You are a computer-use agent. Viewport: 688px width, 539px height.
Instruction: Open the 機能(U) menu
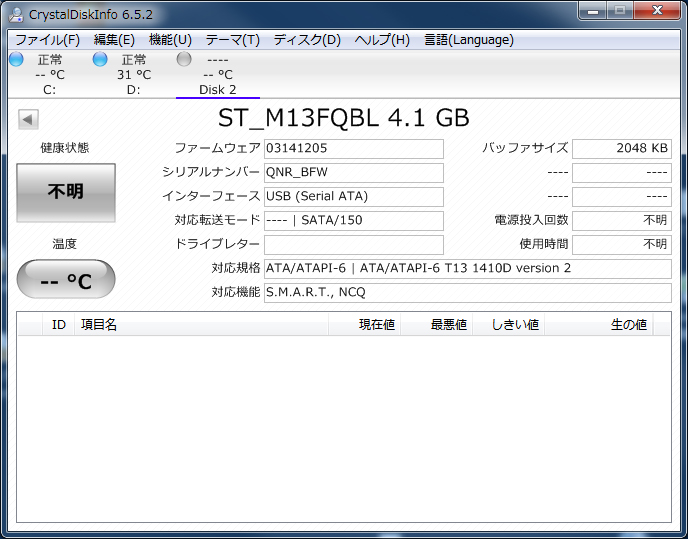tap(170, 40)
